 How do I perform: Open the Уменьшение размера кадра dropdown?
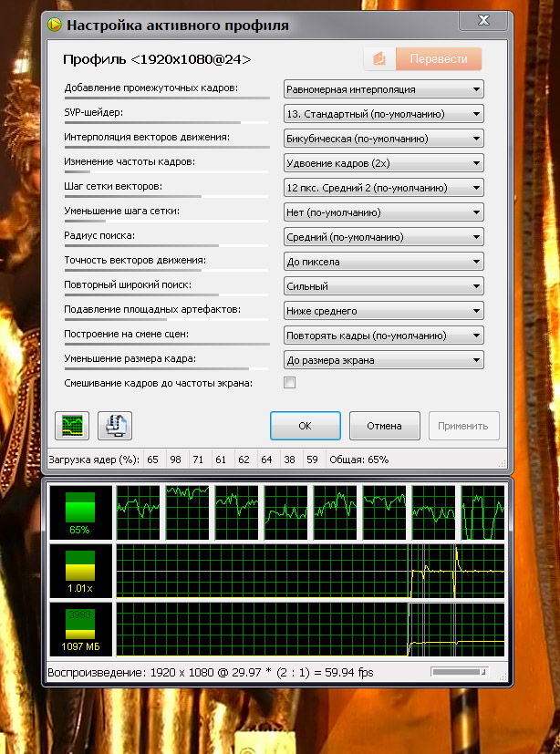383,360
